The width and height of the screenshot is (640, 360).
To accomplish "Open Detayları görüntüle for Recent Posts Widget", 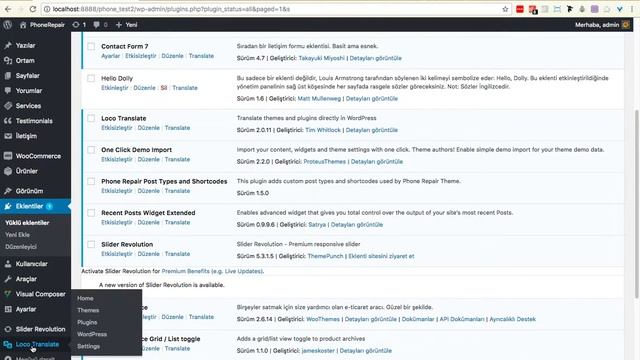I will click(x=357, y=224).
